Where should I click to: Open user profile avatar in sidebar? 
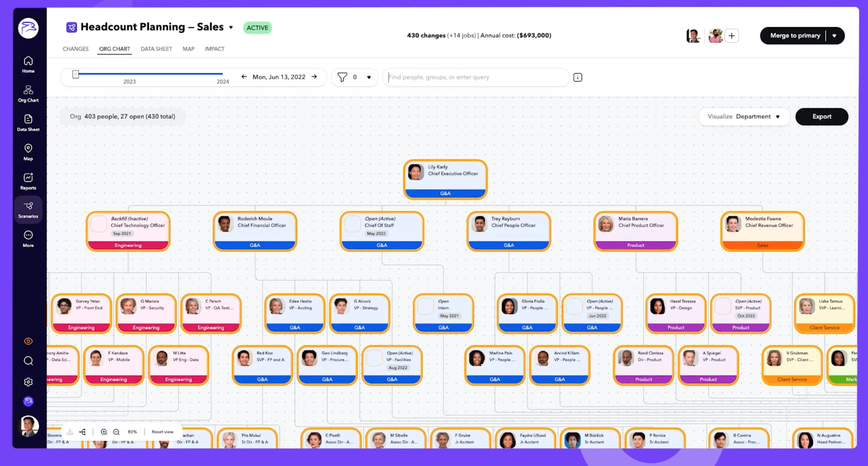click(x=28, y=426)
